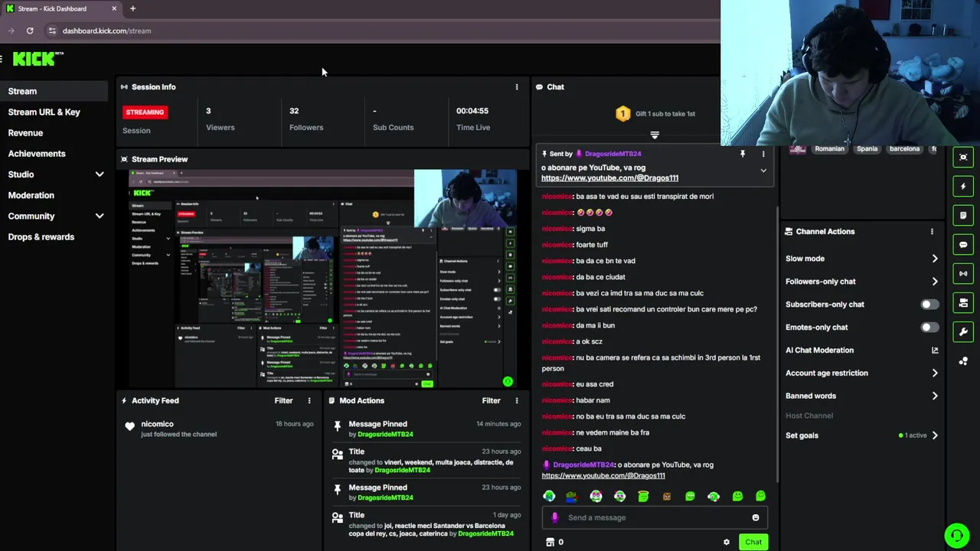Screen dimensions: 980x551
Task: Toggle Emotes-only chat switch
Action: [929, 328]
